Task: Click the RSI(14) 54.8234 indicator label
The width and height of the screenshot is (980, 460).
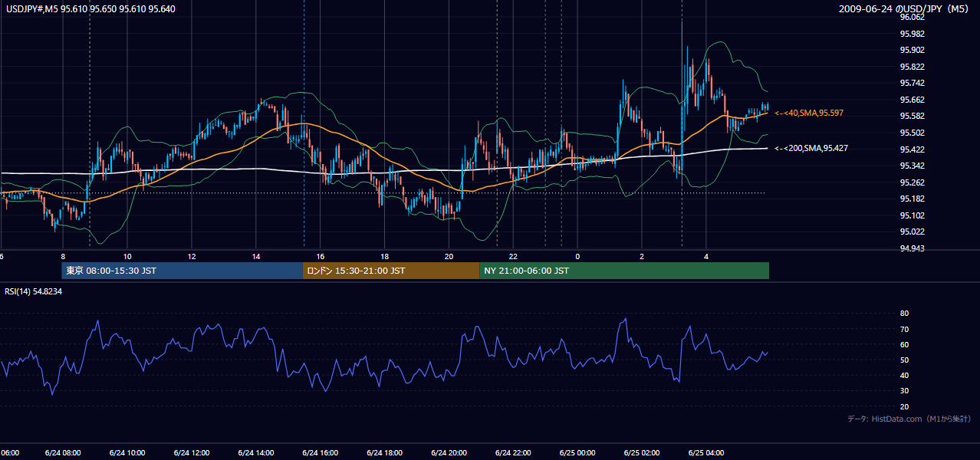Action: (34, 291)
